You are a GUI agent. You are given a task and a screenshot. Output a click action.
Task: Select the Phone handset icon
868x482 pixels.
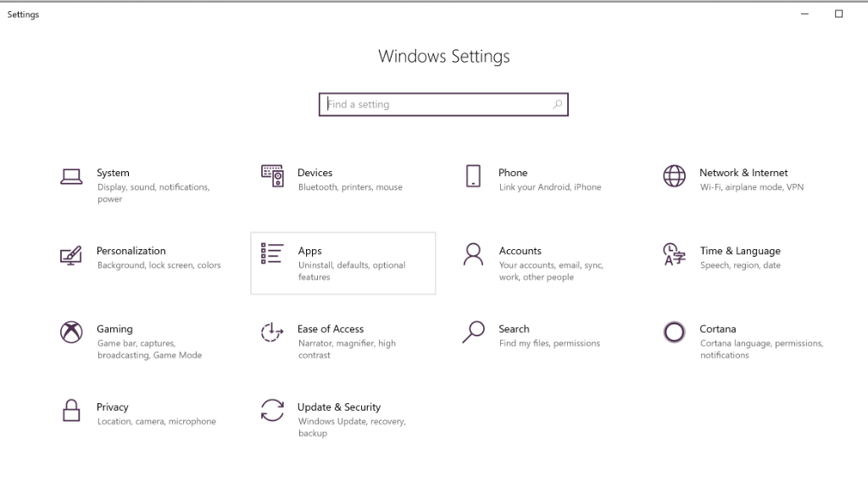(x=473, y=176)
